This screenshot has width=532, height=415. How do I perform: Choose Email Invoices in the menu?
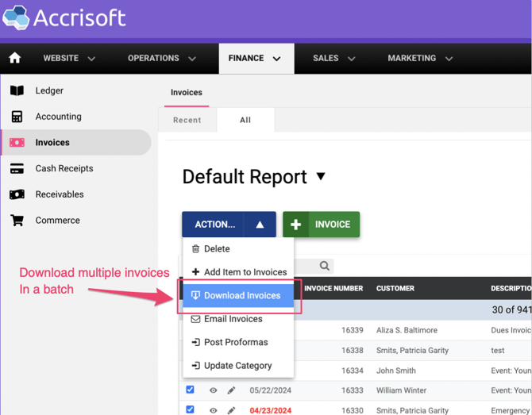tap(233, 319)
